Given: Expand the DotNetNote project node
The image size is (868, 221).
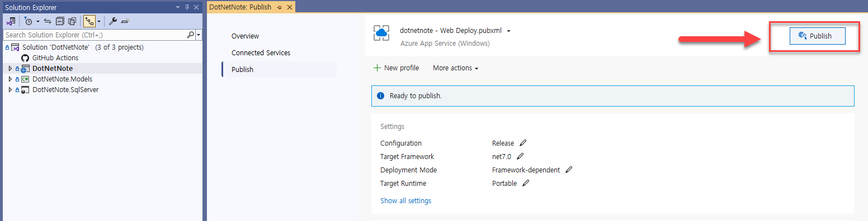Looking at the screenshot, I should point(10,69).
